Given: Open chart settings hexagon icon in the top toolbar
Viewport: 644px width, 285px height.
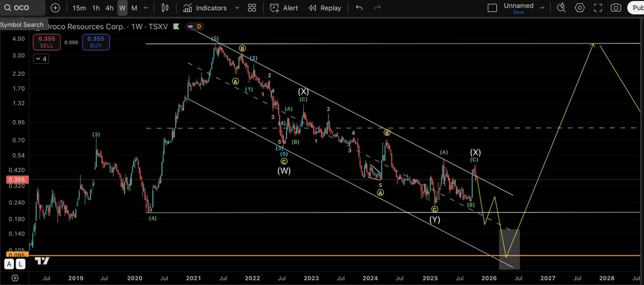Looking at the screenshot, I should tap(580, 8).
